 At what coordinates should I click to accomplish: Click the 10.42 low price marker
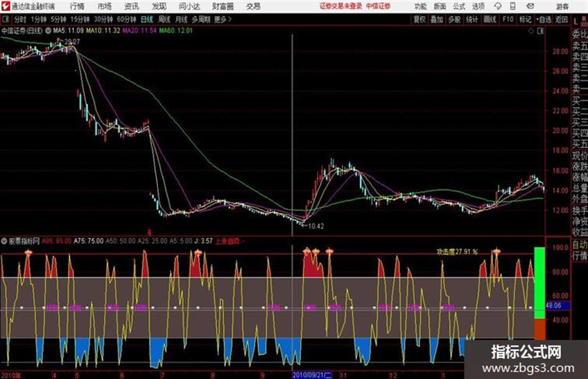315,226
